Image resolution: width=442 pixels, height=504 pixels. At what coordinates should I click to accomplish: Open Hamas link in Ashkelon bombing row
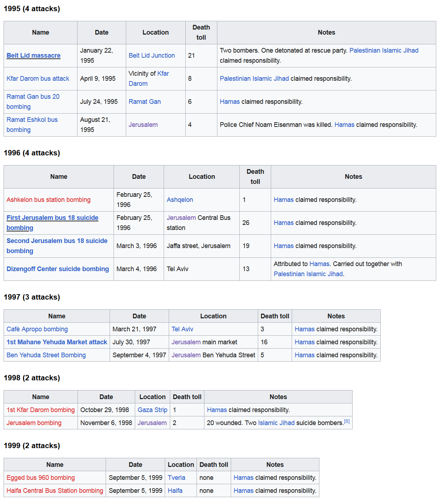[284, 200]
